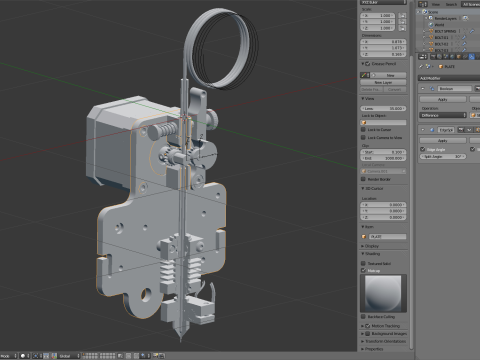This screenshot has height=360, width=480.
Task: Open the Render properties tab icon
Action: 433,57
